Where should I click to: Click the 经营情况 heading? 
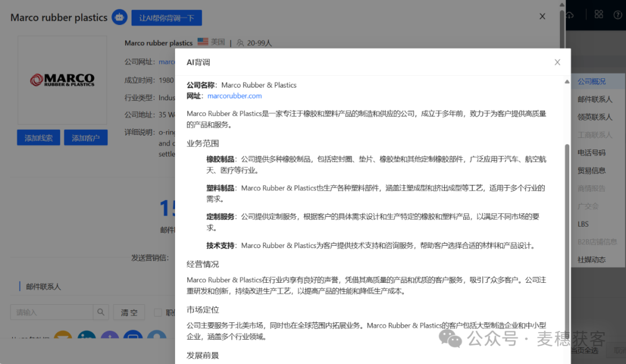(203, 264)
